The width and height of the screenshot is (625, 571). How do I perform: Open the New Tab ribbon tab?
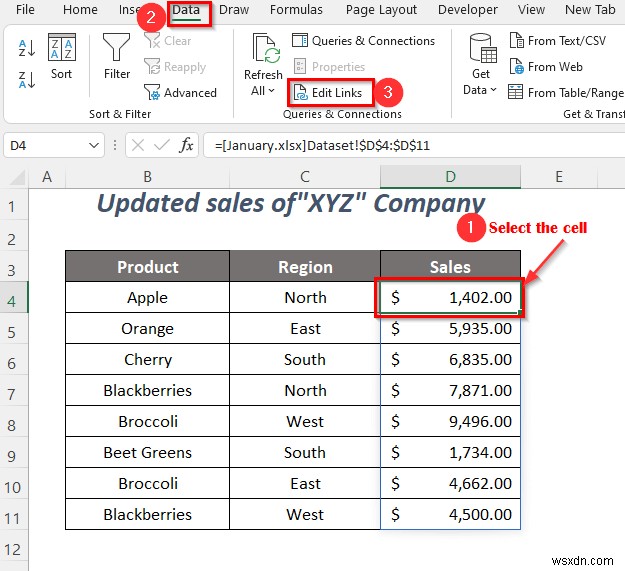pyautogui.click(x=590, y=10)
